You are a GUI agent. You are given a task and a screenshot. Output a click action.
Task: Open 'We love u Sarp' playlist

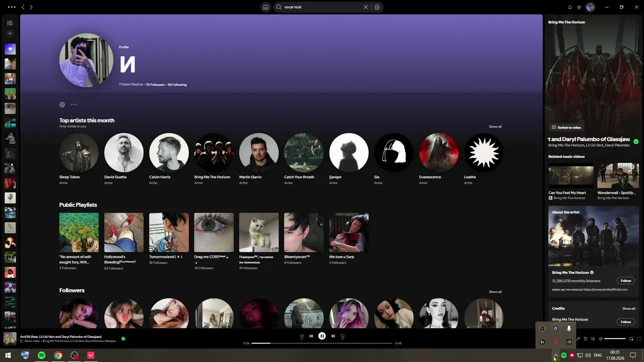click(349, 232)
